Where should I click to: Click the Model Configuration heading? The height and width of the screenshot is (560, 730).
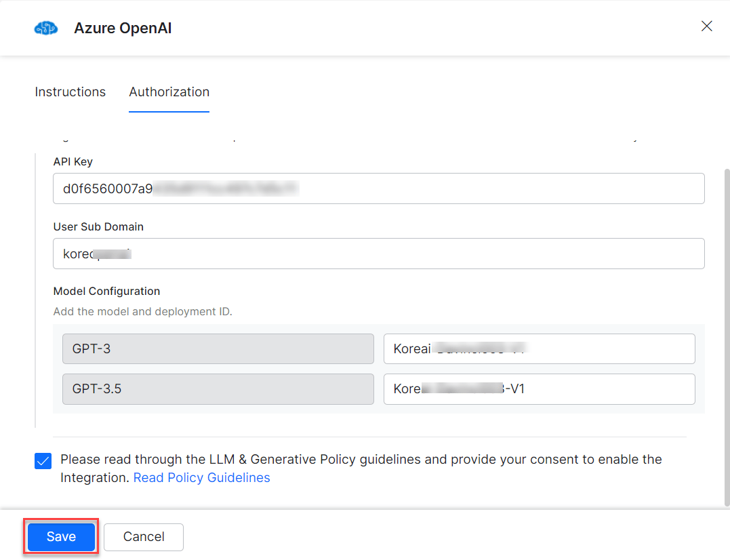coord(106,291)
